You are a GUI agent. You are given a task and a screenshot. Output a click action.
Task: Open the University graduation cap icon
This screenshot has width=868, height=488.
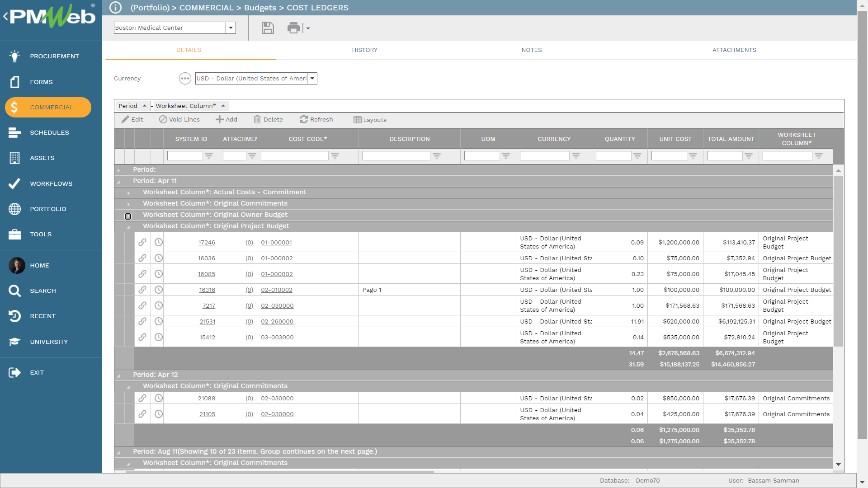(x=14, y=342)
